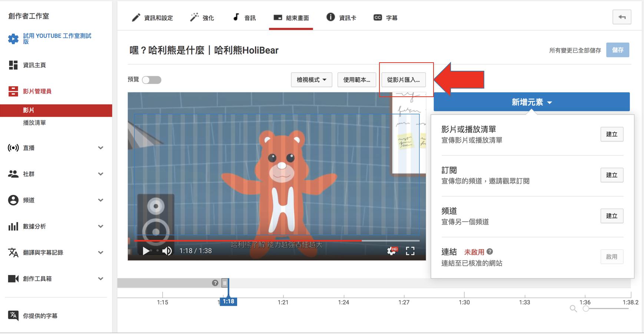This screenshot has width=644, height=335.
Task: Click the 使用範本 button
Action: [356, 80]
